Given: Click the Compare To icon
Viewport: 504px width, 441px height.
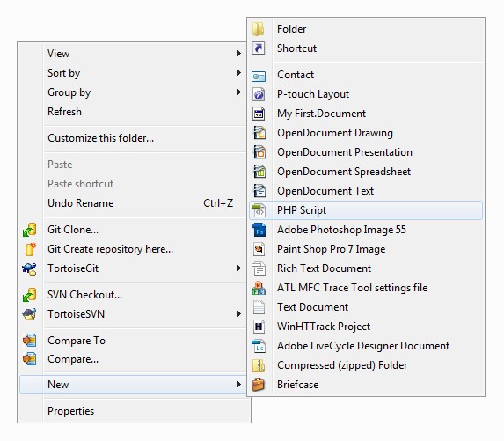Looking at the screenshot, I should pyautogui.click(x=29, y=341).
